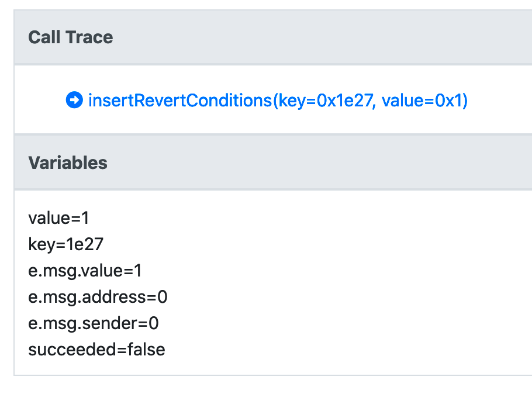Select the e.msg.sender=0 entry

[93, 323]
